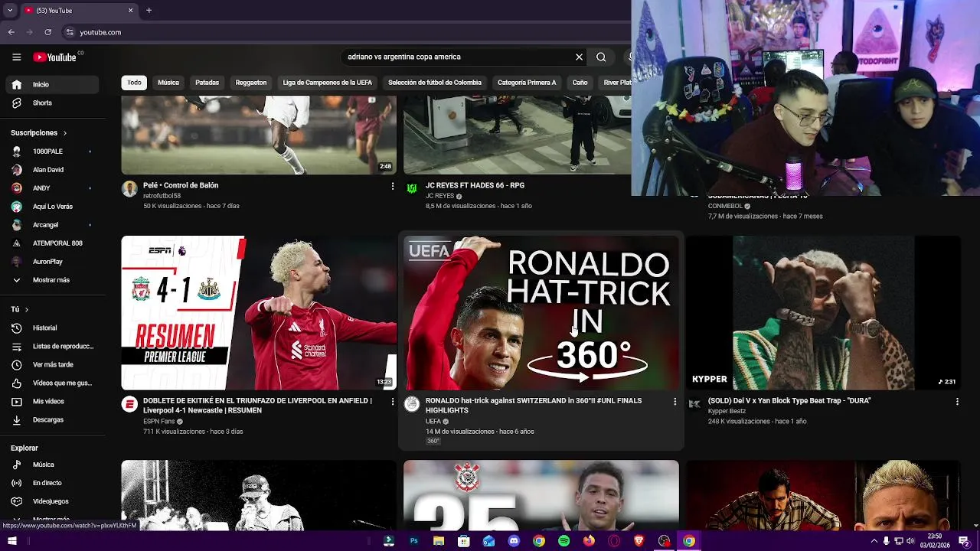980x551 pixels.
Task: Expand the Suscripciones section chevron
Action: point(64,133)
